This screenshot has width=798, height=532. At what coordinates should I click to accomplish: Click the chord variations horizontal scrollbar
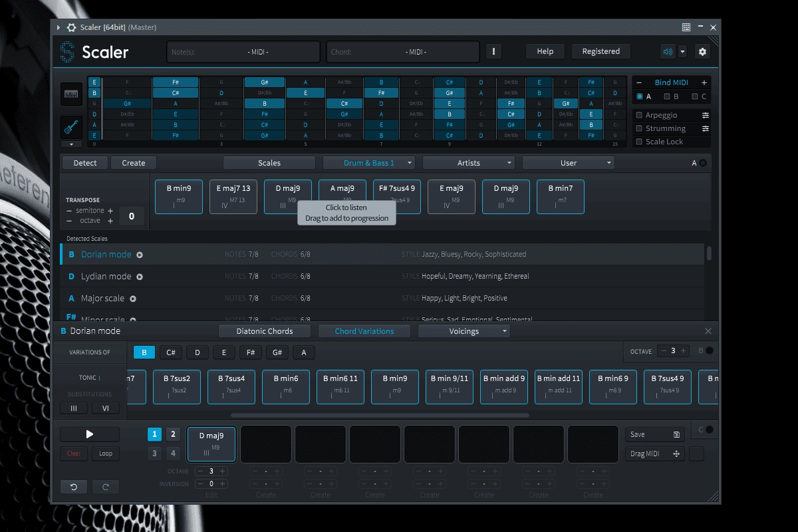[x=380, y=415]
